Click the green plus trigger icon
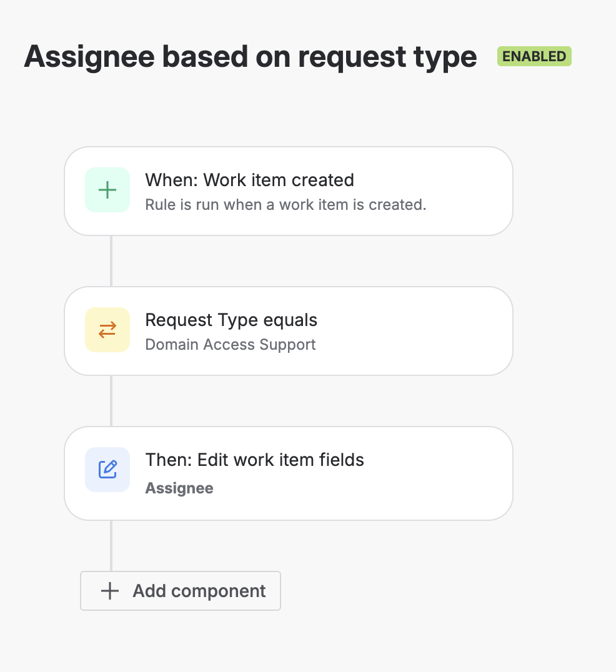The height and width of the screenshot is (672, 616). (107, 190)
